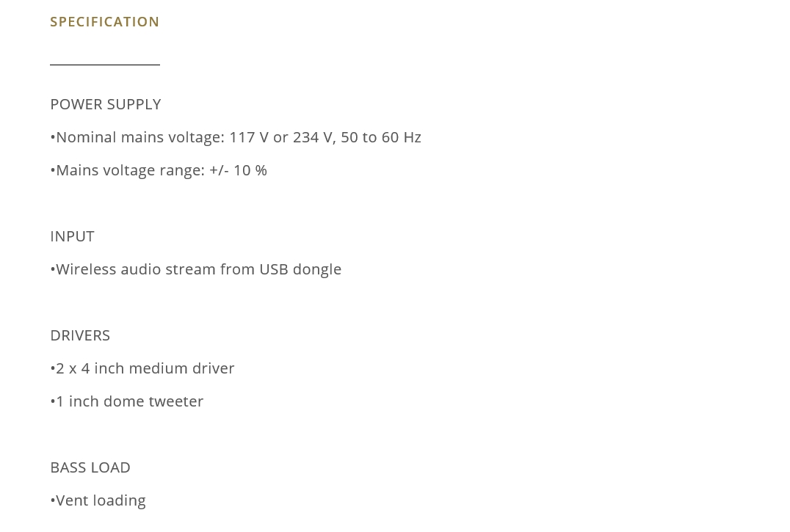Select the POWER SUPPLY section title

[106, 104]
